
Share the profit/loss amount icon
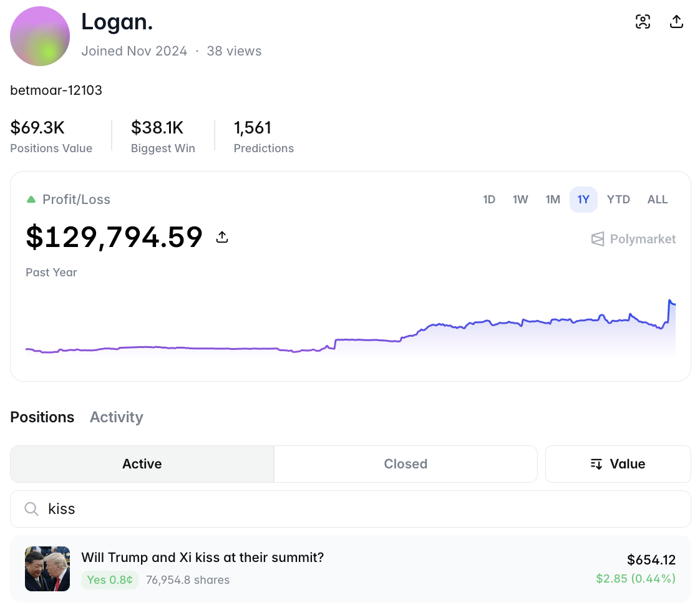pyautogui.click(x=222, y=237)
